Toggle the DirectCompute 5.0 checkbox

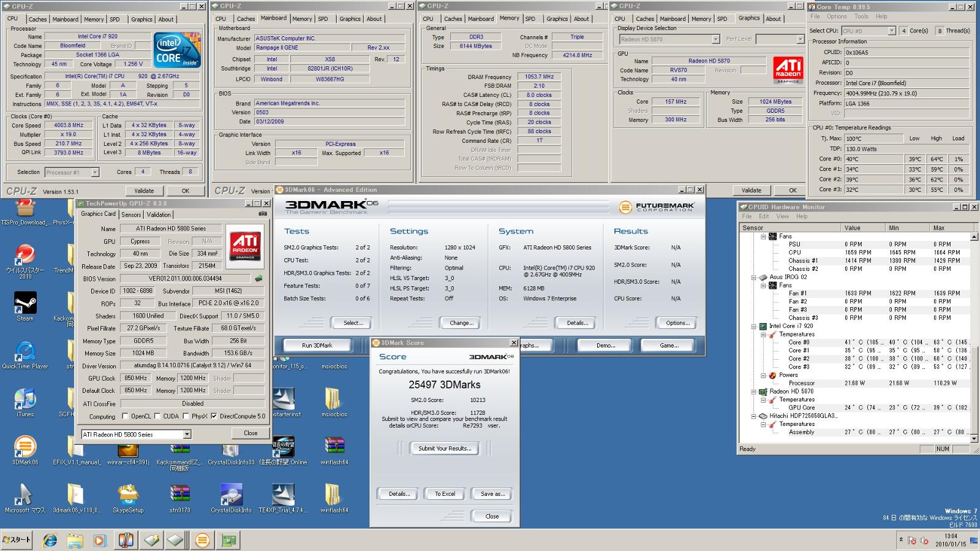[214, 416]
